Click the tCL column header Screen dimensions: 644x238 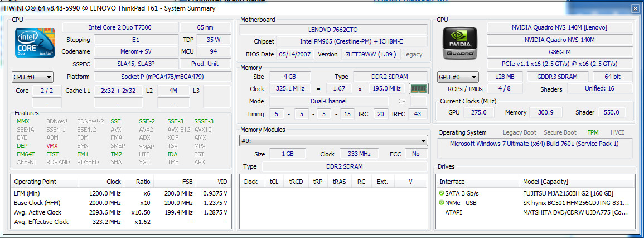pos(274,182)
